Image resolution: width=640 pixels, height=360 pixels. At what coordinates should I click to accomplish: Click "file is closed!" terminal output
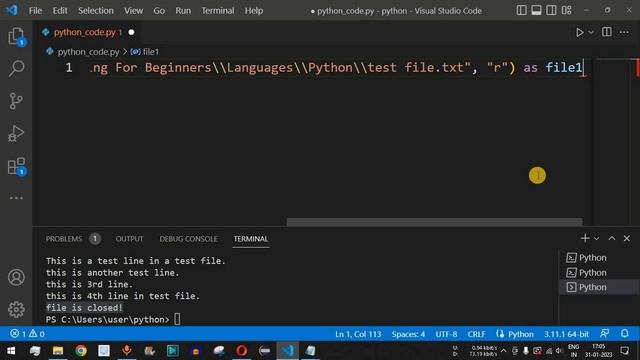84,308
